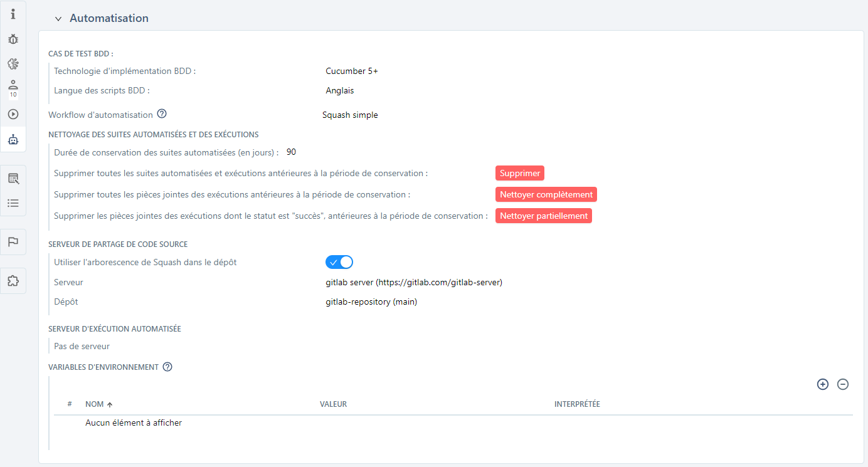This screenshot has height=467, width=868.
Task: Open the plugins puzzle-piece panel
Action: [13, 280]
